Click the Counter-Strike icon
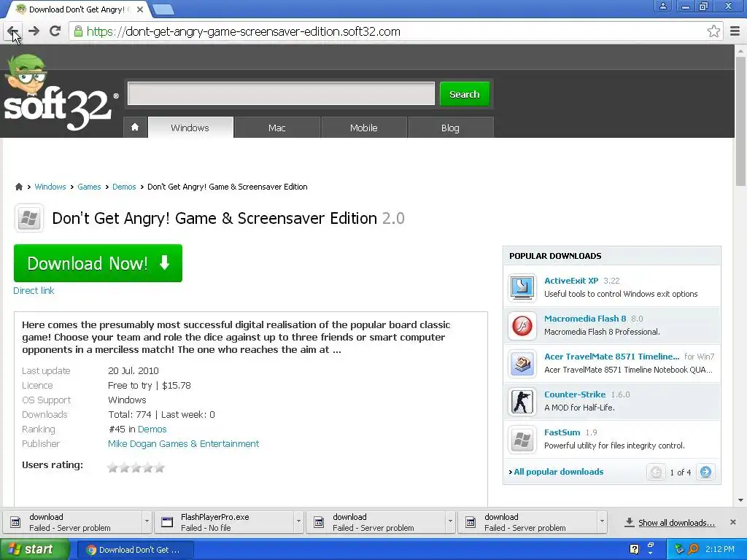The height and width of the screenshot is (560, 747). (522, 402)
